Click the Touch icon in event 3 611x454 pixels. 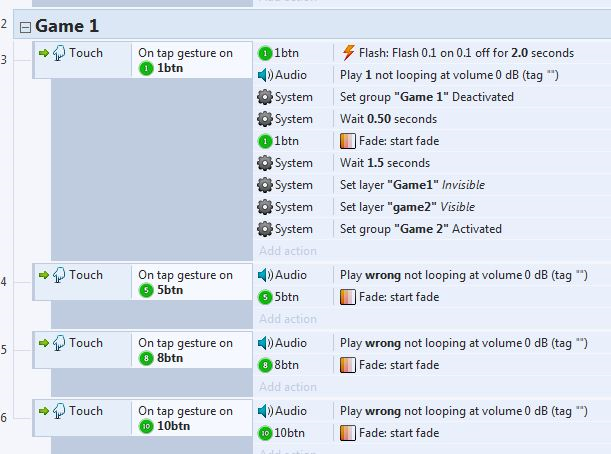(59, 53)
